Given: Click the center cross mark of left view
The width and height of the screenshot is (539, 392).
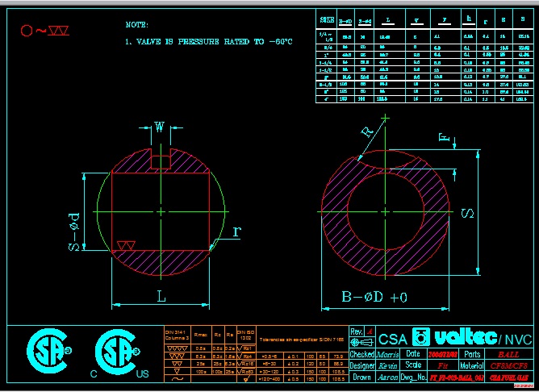Looking at the screenshot, I should (161, 211).
